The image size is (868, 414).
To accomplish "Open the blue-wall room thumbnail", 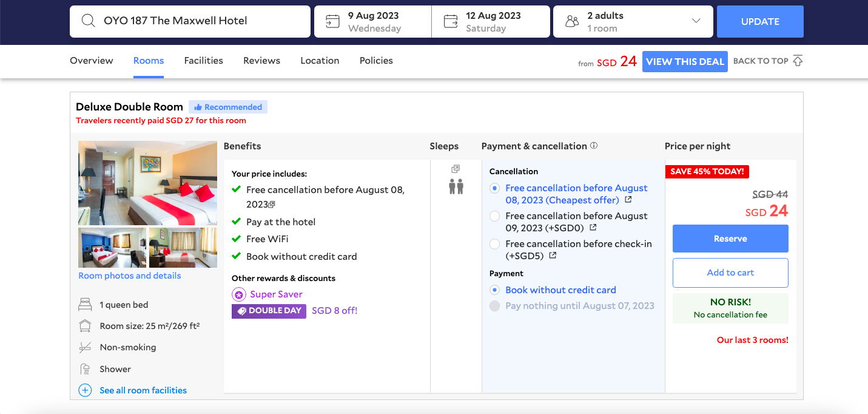I will coord(112,248).
